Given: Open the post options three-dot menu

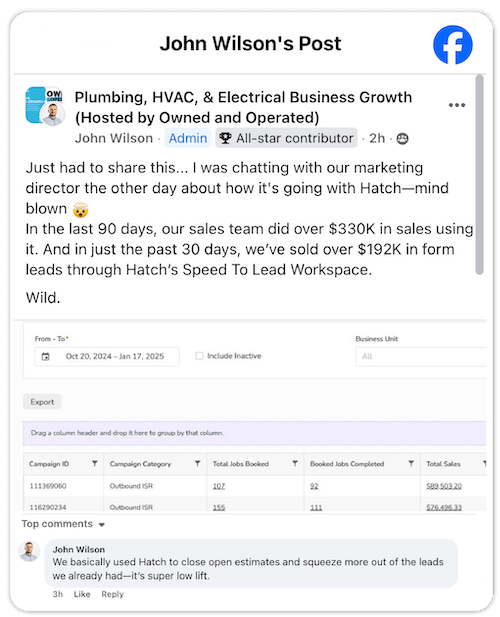Looking at the screenshot, I should (x=457, y=105).
